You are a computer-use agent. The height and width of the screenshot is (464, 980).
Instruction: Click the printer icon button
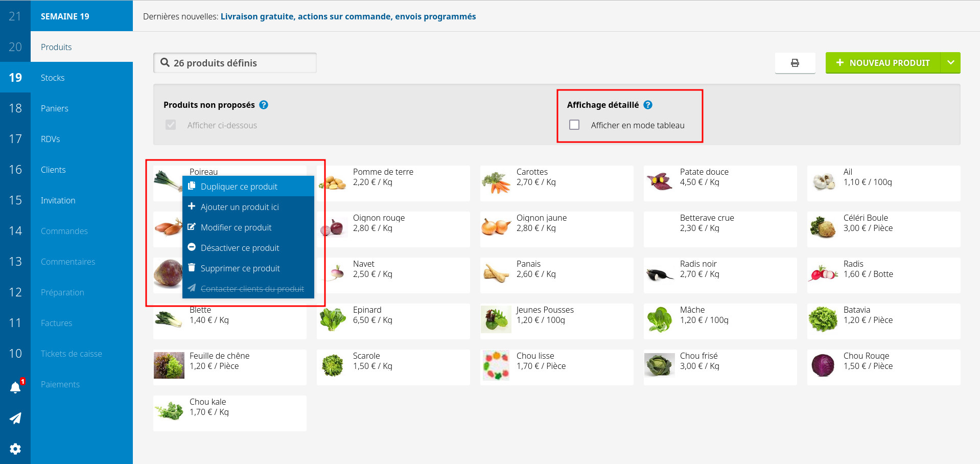[x=795, y=63]
